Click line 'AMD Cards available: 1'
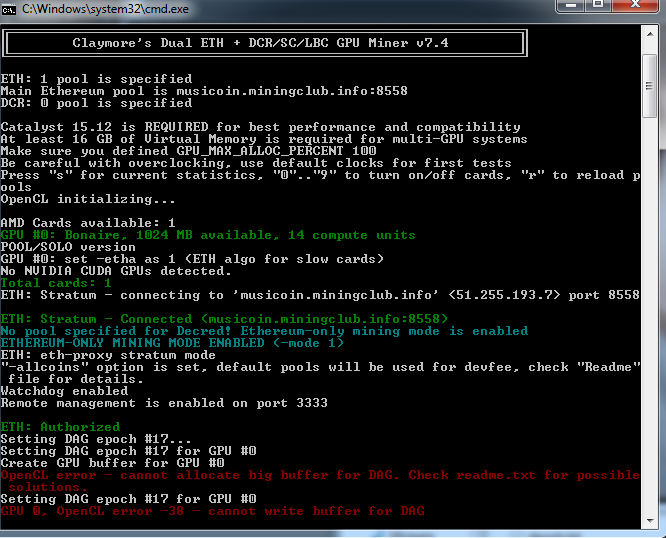This screenshot has width=666, height=538. (x=88, y=223)
